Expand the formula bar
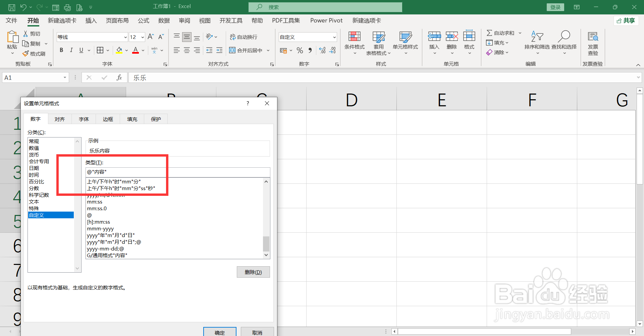 pyautogui.click(x=638, y=78)
